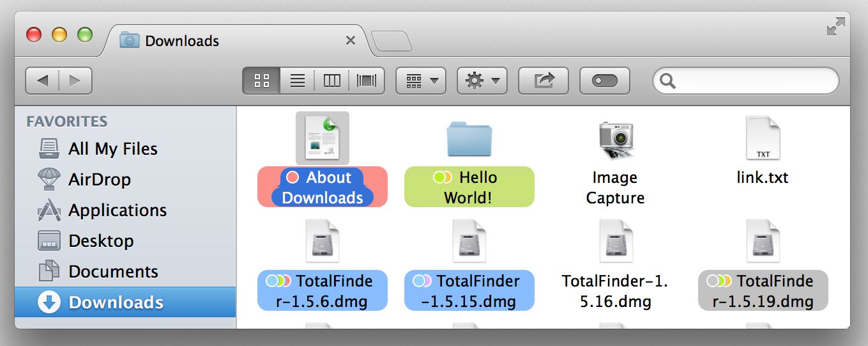This screenshot has height=346, width=868.
Task: Select the About Downloads document icon
Action: point(323,138)
